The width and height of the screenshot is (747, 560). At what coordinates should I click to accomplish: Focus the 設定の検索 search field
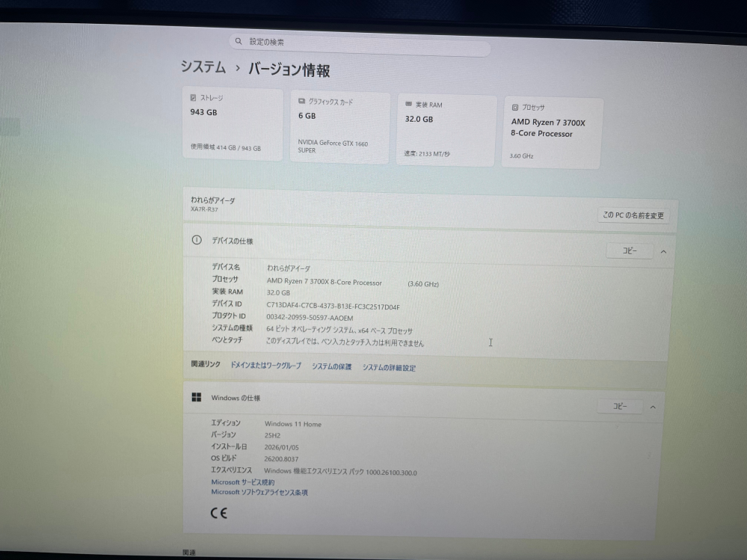click(360, 45)
